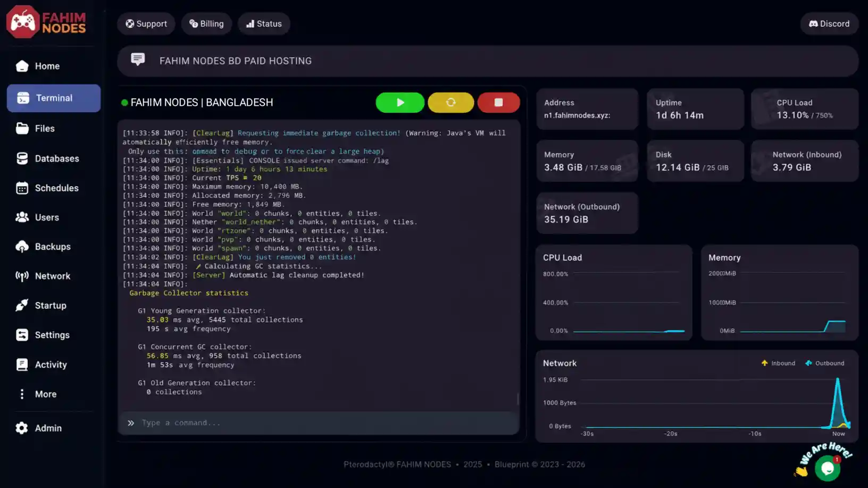Restart the server using the yellow button
868x488 pixels.
(x=450, y=103)
